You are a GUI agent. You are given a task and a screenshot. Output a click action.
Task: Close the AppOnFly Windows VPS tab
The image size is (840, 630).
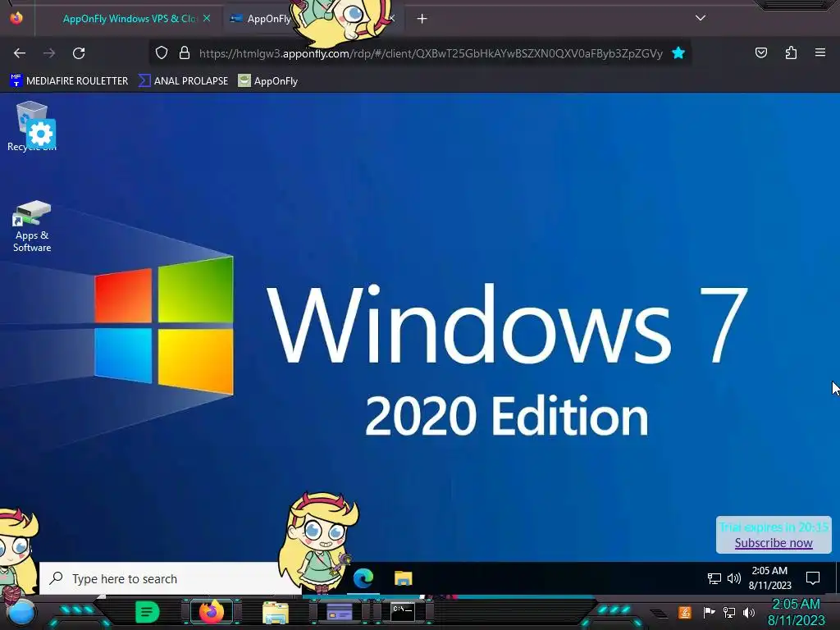click(x=207, y=19)
